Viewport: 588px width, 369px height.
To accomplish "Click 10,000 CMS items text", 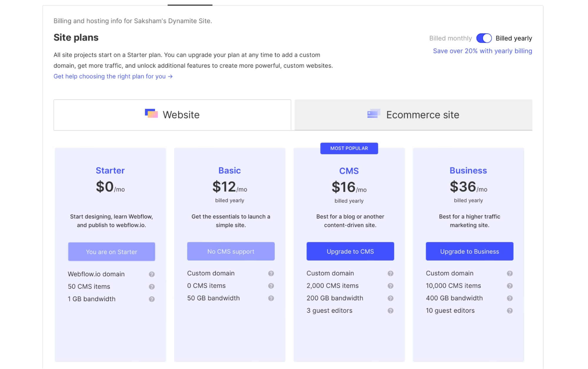I will (x=453, y=286).
